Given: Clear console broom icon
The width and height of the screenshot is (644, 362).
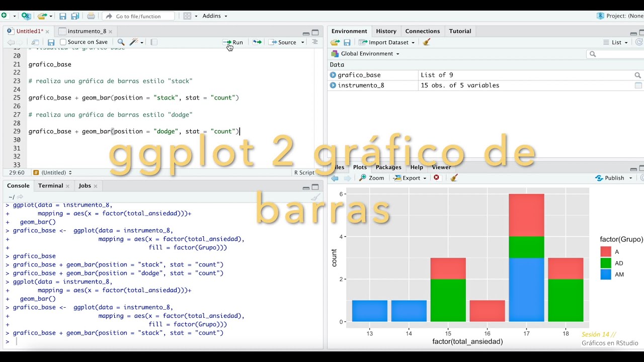Looking at the screenshot, I should tap(315, 197).
